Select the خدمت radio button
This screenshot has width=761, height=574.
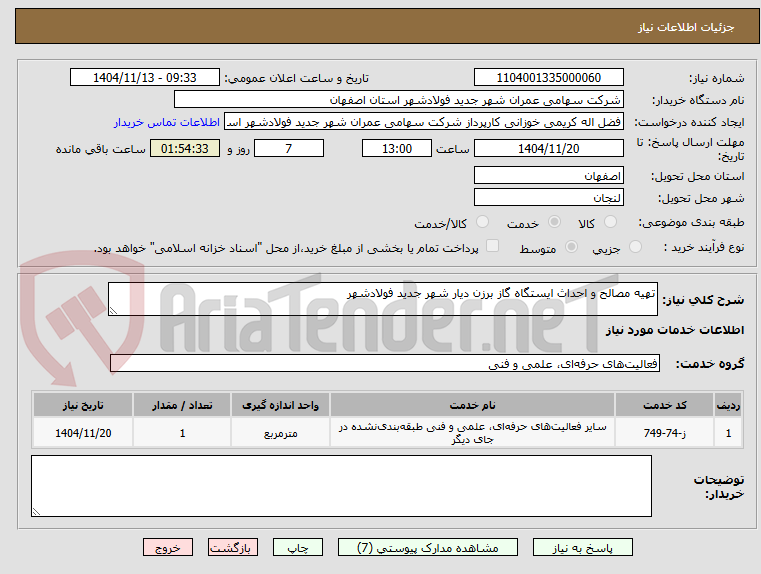[554, 222]
